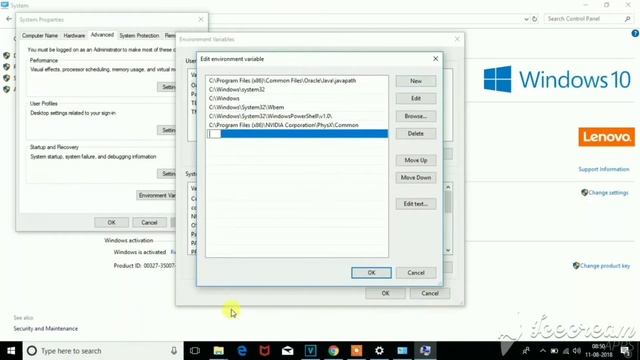Open Hardware tab in System Properties

74,36
